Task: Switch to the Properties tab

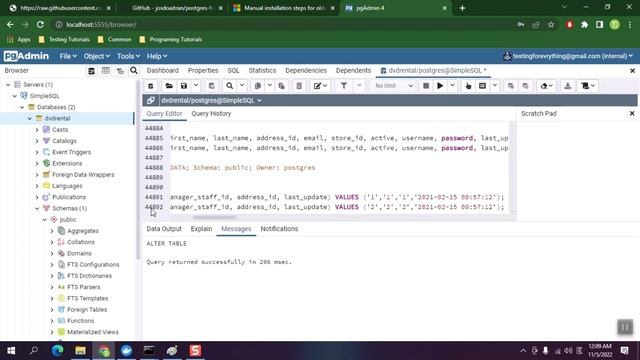Action: (203, 71)
